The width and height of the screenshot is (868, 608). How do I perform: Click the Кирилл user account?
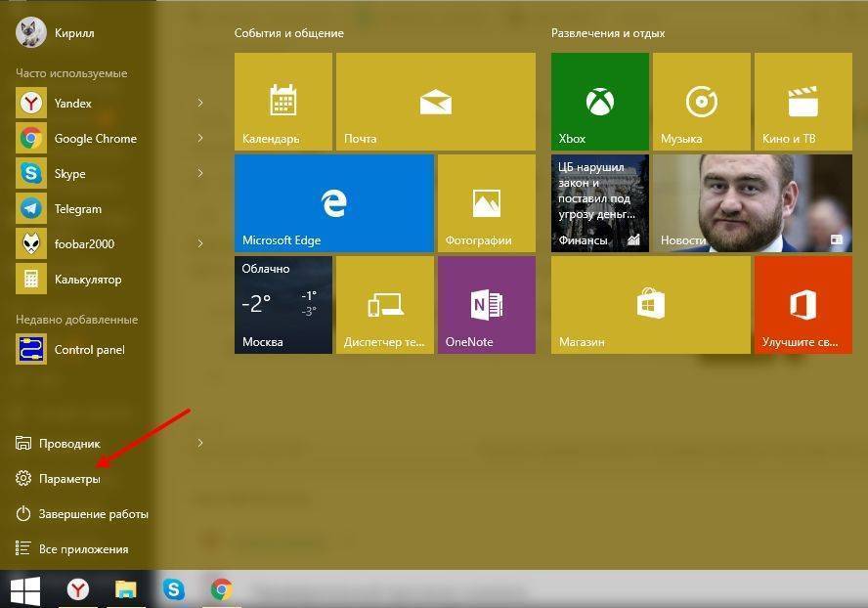[x=59, y=30]
